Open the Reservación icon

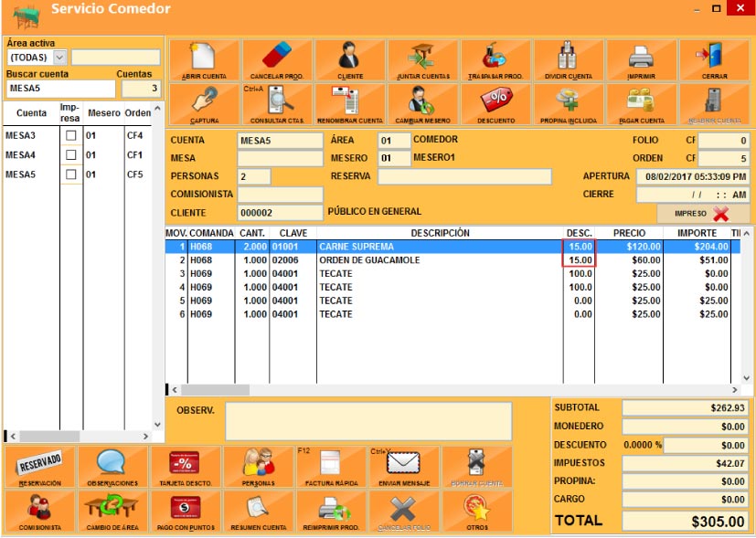tap(39, 467)
